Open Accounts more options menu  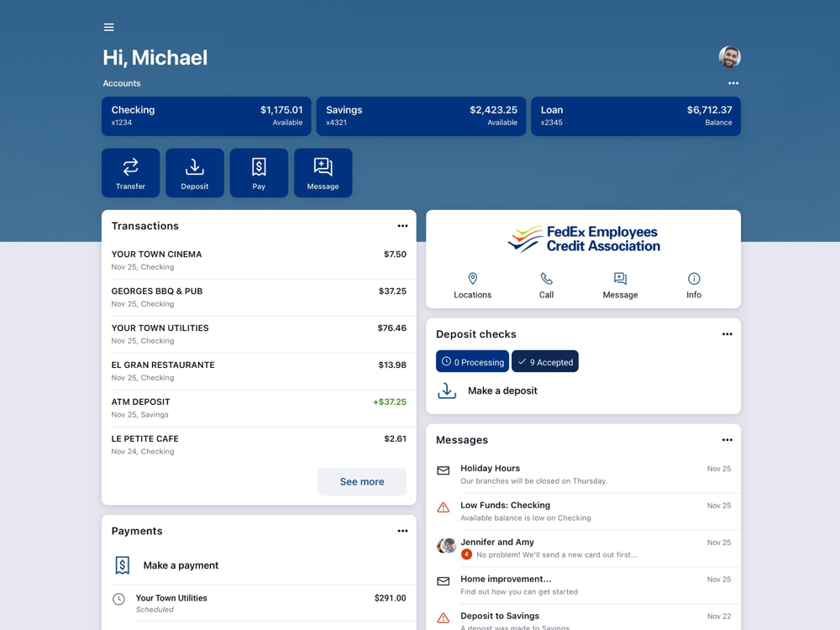[732, 83]
